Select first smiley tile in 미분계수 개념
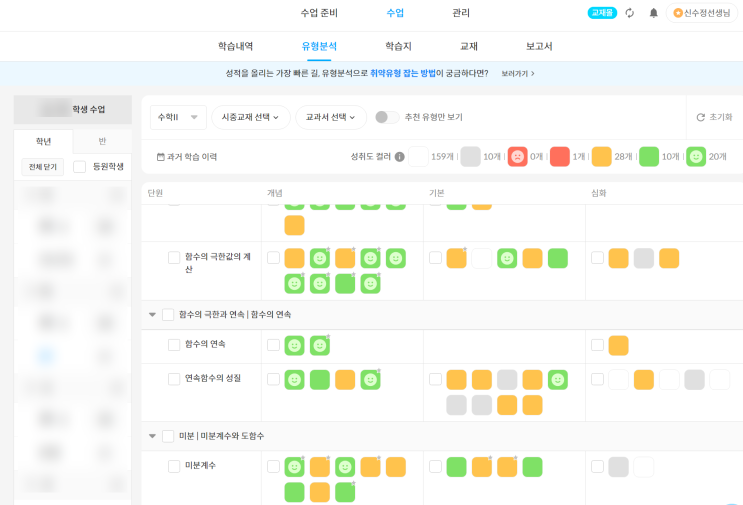This screenshot has height=505, width=743. click(x=294, y=467)
